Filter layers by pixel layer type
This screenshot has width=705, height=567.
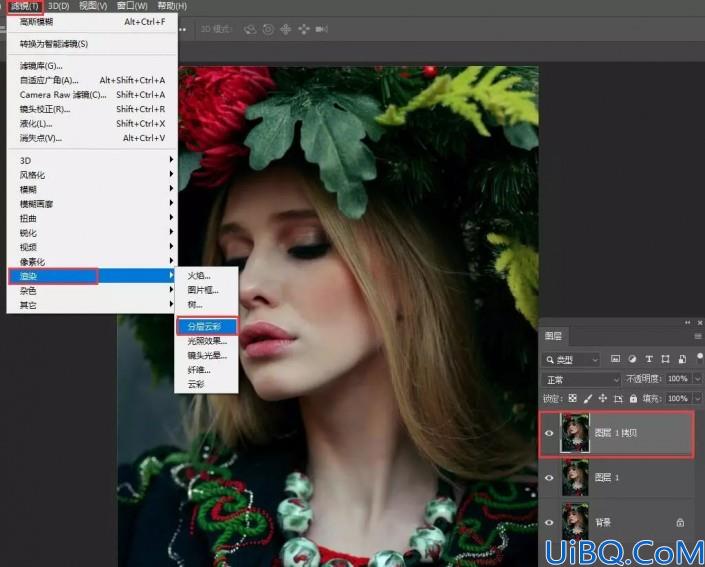pos(615,359)
